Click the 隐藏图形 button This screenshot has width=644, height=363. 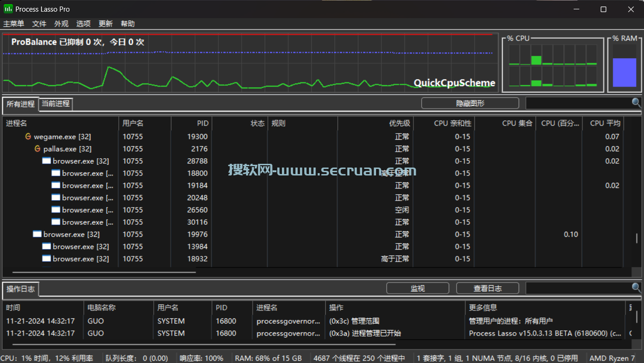[470, 103]
